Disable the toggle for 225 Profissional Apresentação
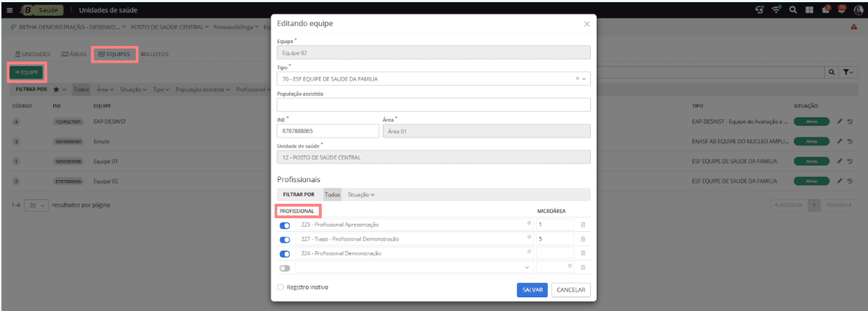Image resolution: width=868 pixels, height=311 pixels. 284,225
